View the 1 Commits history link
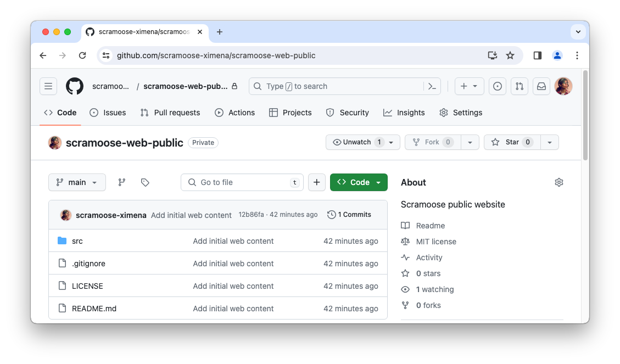 [349, 215]
